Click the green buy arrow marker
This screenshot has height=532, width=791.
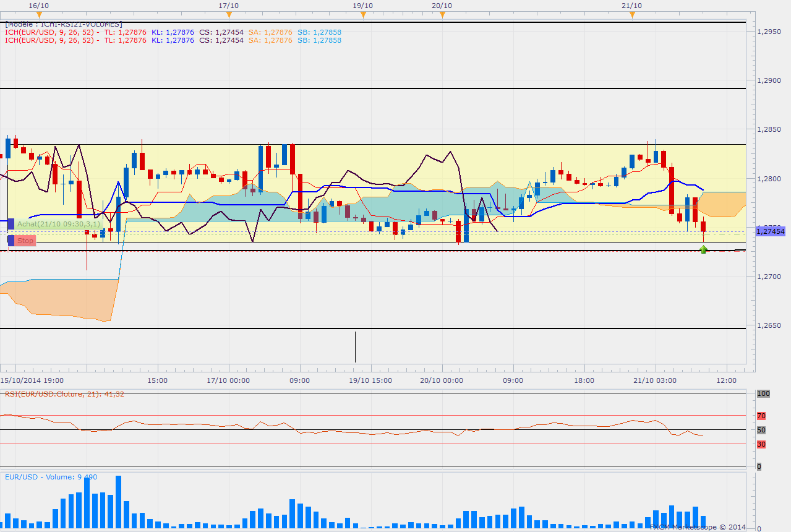[x=703, y=249]
